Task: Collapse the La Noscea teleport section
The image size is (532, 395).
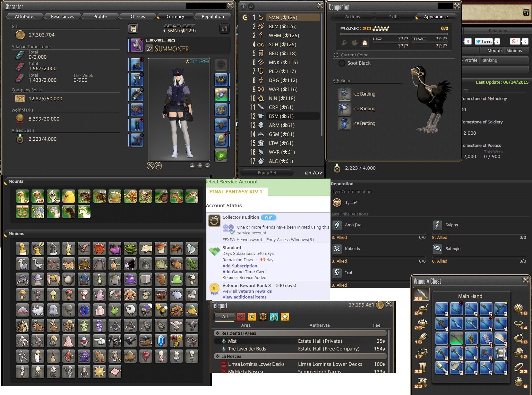Action: [x=300, y=356]
